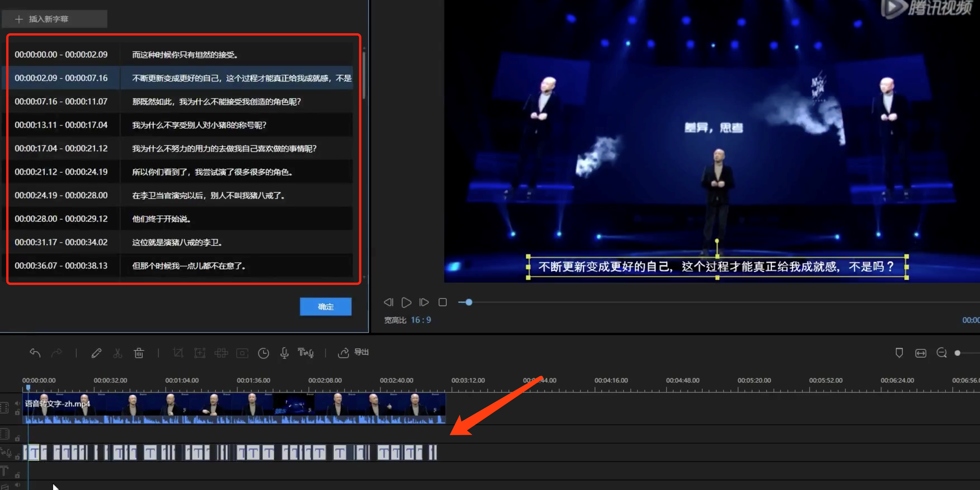
Task: Select subtitle row 那既然如此，我为什么不能接受
Action: (x=177, y=102)
